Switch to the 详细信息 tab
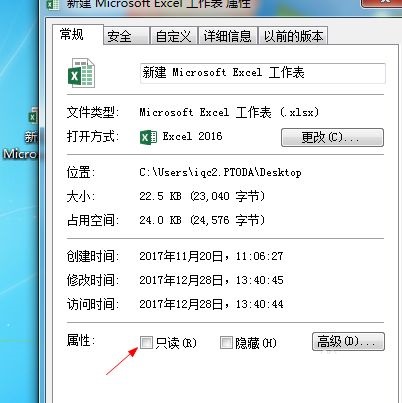The width and height of the screenshot is (402, 403). coord(227,36)
